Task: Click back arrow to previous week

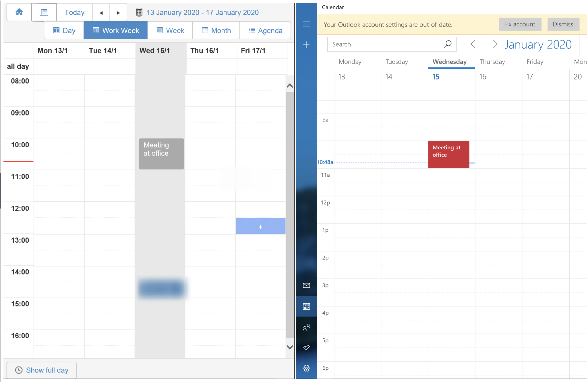Action: tap(102, 12)
